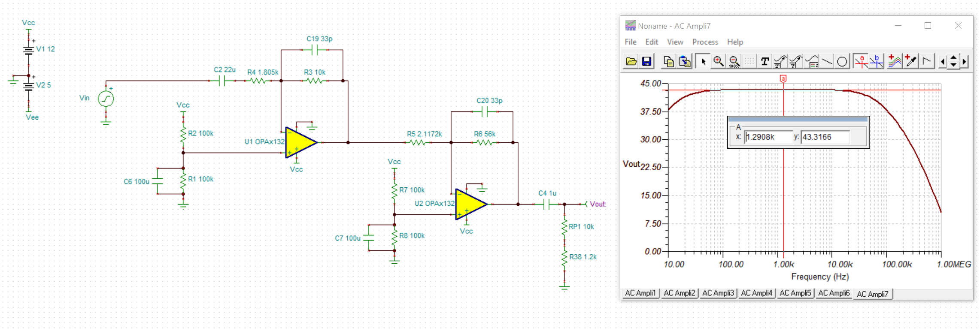Open the Help menu
Screen dimensions: 980x331
735,42
